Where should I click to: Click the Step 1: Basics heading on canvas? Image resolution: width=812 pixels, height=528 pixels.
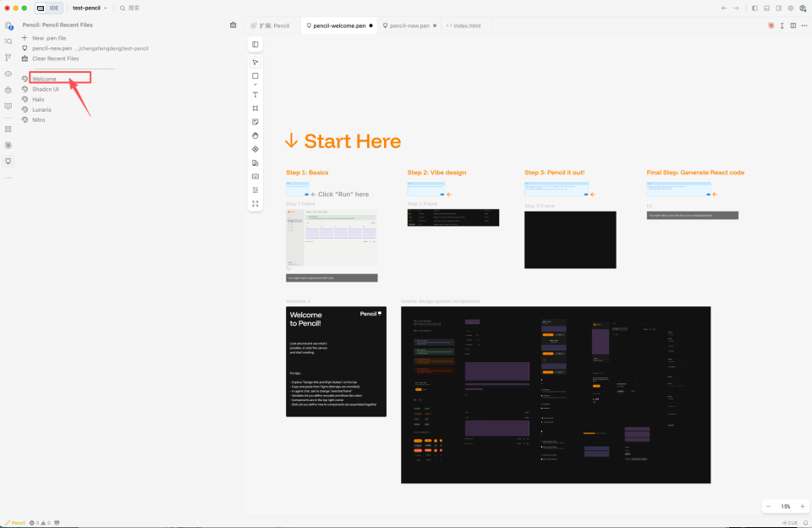point(307,173)
